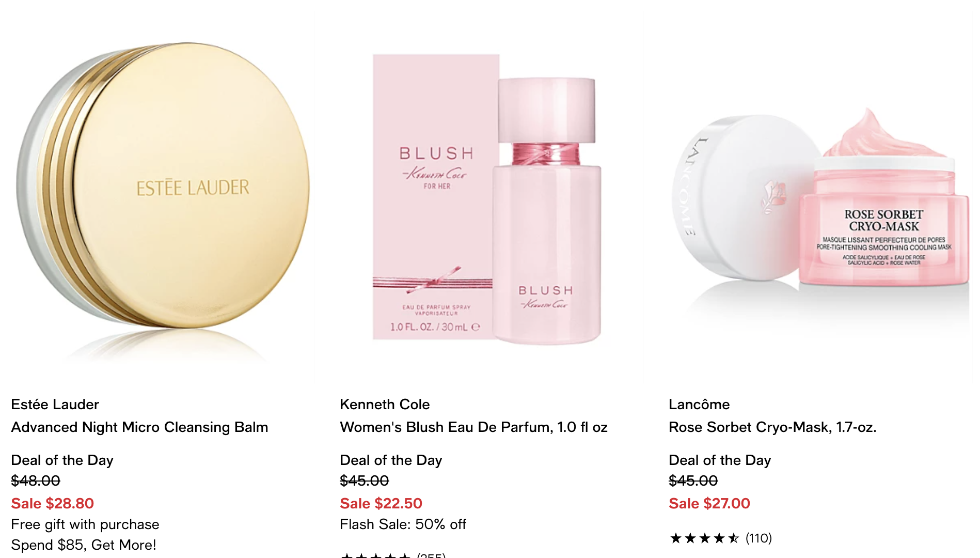This screenshot has height=558, width=980.
Task: Open Rose Sorbet Cryo-Mask product title
Action: (x=772, y=427)
